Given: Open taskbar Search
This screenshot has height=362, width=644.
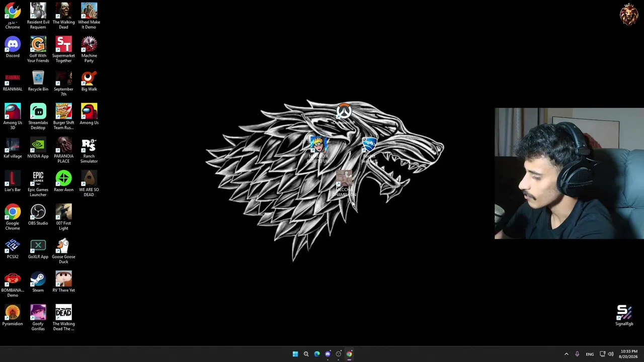Looking at the screenshot, I should (x=306, y=354).
